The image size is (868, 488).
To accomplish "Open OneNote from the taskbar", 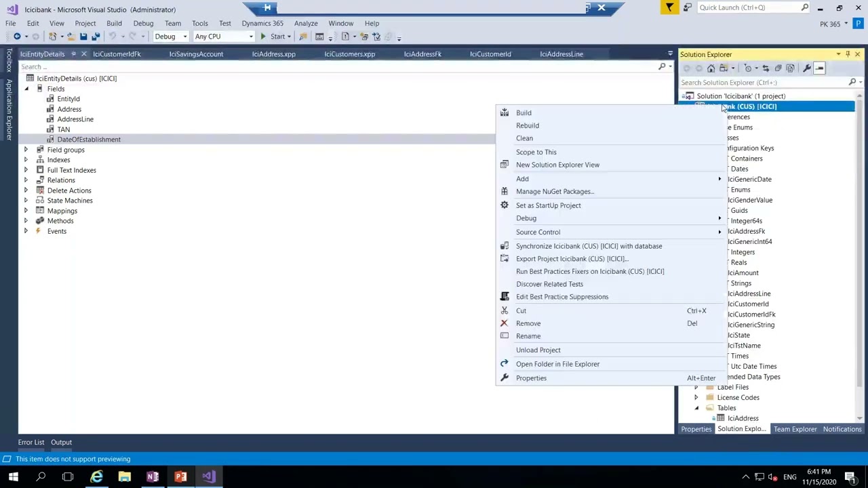I will pyautogui.click(x=153, y=476).
